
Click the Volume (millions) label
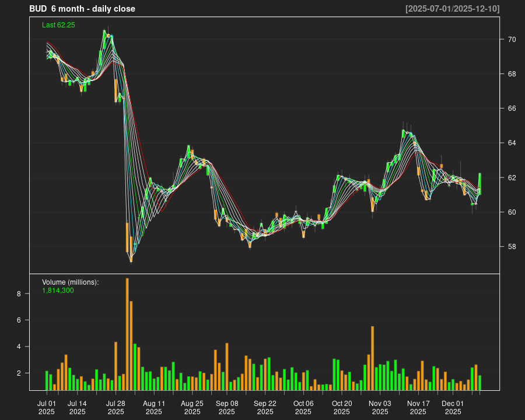(x=71, y=282)
